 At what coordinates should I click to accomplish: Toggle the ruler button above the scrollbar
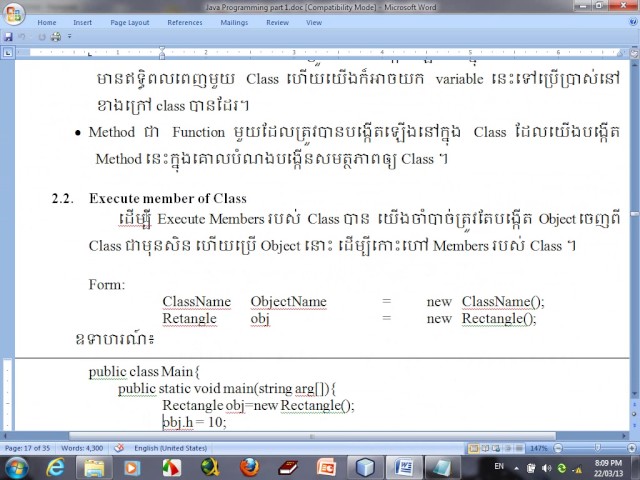click(x=635, y=53)
